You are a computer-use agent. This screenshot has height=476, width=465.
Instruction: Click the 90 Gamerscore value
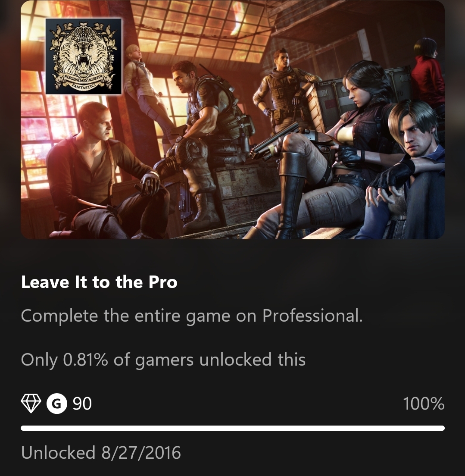point(82,404)
